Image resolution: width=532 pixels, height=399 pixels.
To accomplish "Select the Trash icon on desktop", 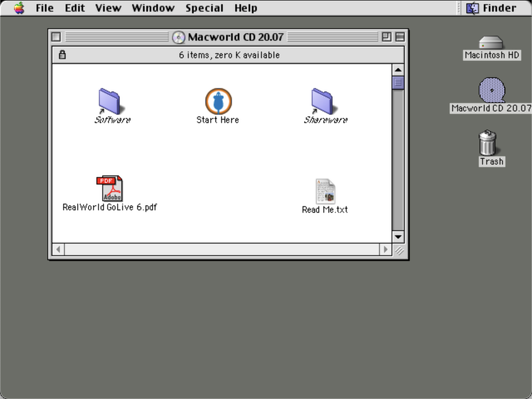I will click(x=488, y=142).
